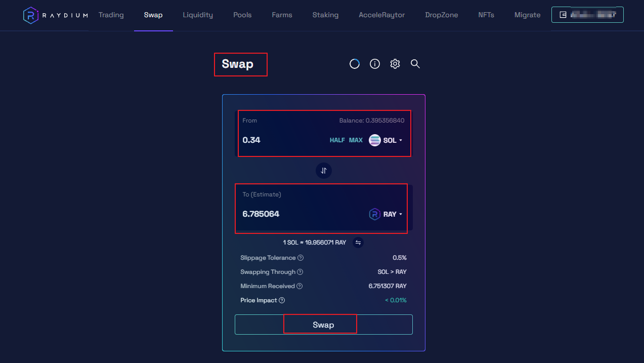This screenshot has width=644, height=363.
Task: Click the refresh progress circle icon
Action: point(355,64)
